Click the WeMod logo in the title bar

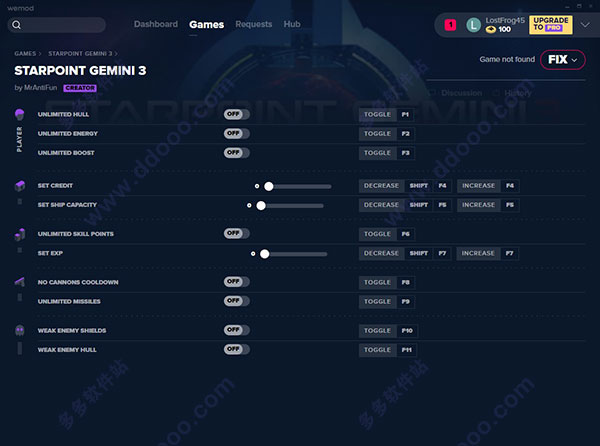[20, 8]
